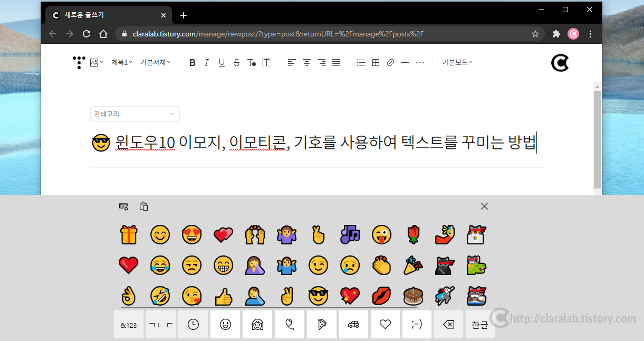Image resolution: width=644 pixels, height=341 pixels.
Task: Select the ;-) kaomoji tab
Action: (417, 325)
